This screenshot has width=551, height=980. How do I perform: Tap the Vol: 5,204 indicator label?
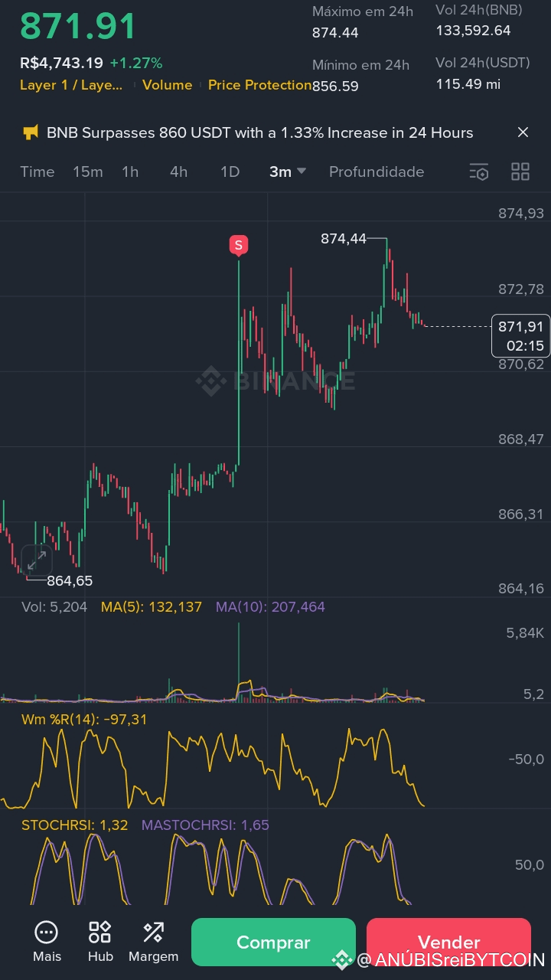54,607
